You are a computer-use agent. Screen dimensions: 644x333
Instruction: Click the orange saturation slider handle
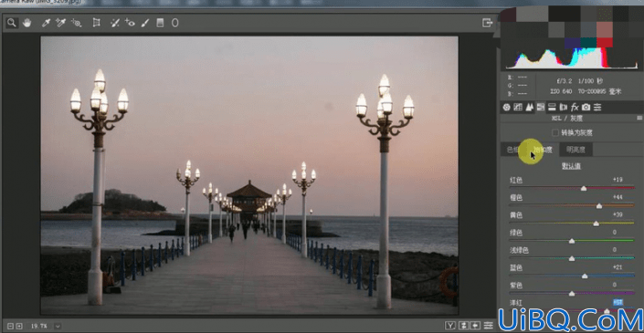coord(599,206)
